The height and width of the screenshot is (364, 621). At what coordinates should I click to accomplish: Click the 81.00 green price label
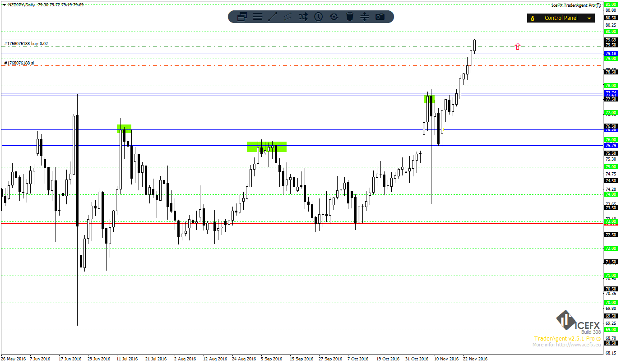coord(611,4)
